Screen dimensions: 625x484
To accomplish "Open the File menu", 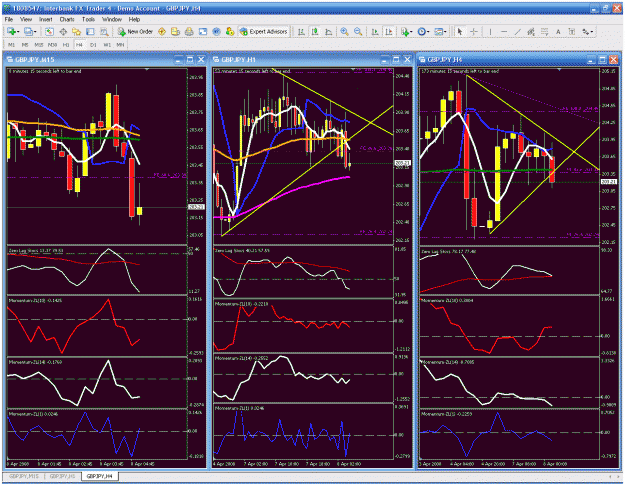I will 9,19.
